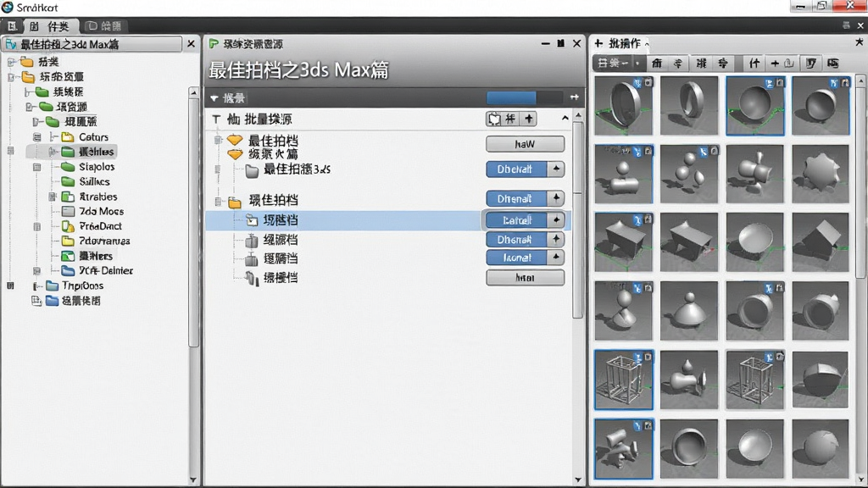Click the plus button in the thumbnail toolbar
The image size is (868, 488).
coord(775,64)
